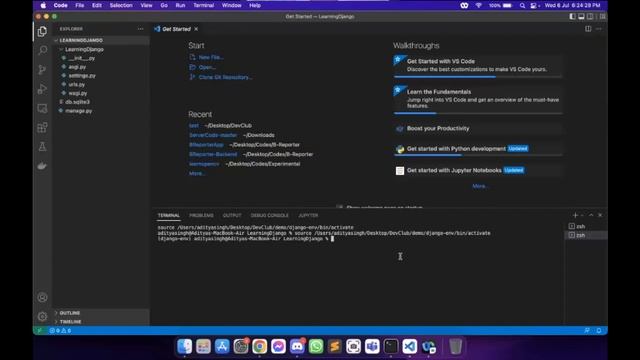Open the Docker whale view

[x=42, y=166]
